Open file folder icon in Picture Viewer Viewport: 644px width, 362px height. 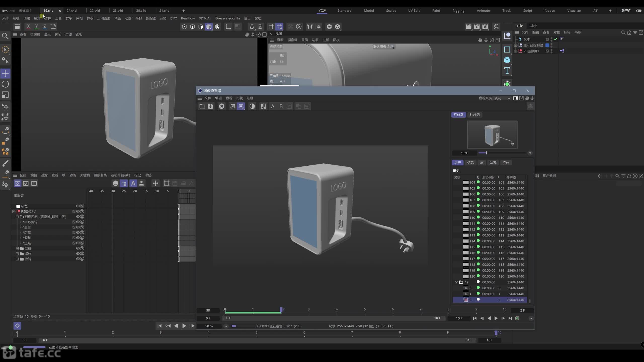click(202, 106)
